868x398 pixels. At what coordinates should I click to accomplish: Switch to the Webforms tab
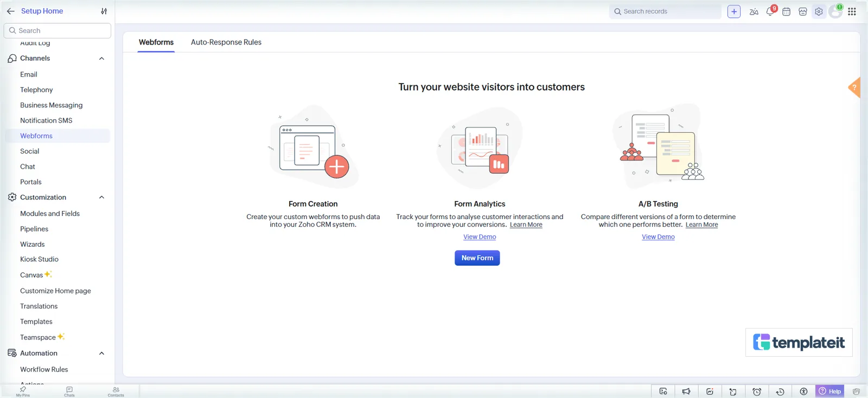(x=156, y=42)
